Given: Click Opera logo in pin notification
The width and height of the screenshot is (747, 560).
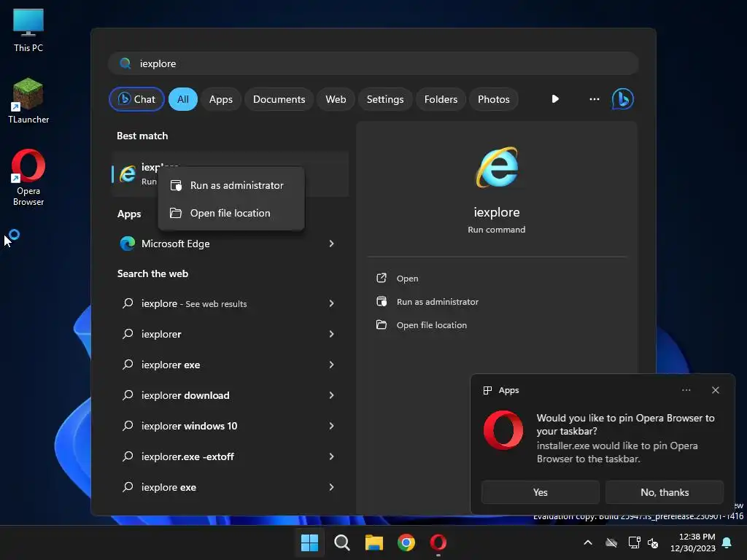Looking at the screenshot, I should point(503,430).
